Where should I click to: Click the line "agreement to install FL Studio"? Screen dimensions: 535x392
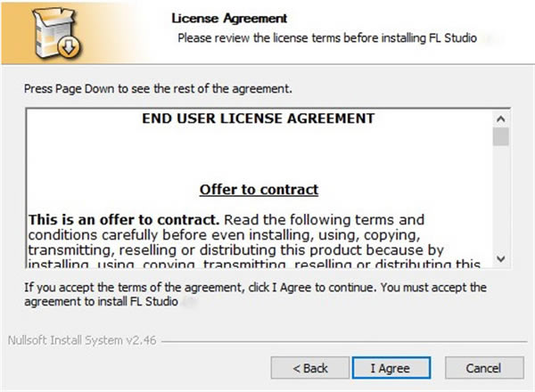point(103,302)
